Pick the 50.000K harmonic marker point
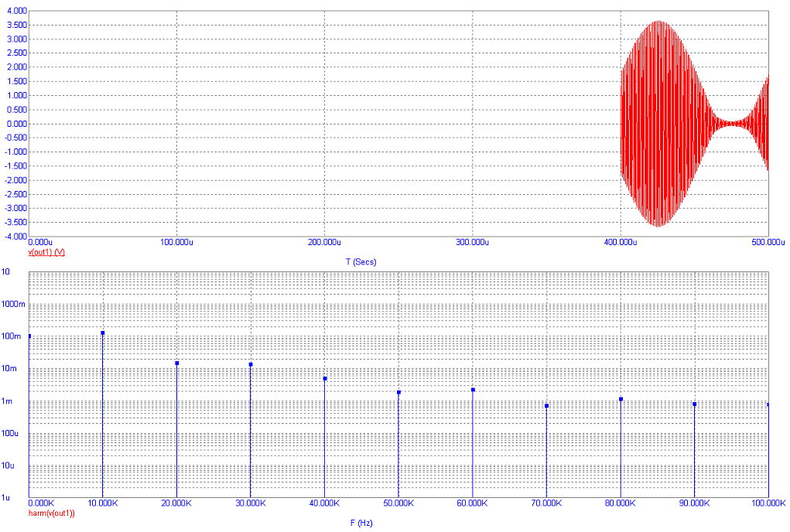This screenshot has height=532, width=790. pyautogui.click(x=398, y=392)
